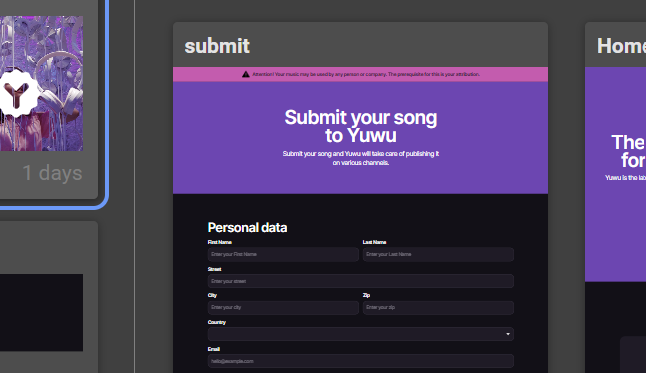Screen dimensions: 646x373
Task: Click the attention warning triangle icon
Action: (246, 74)
